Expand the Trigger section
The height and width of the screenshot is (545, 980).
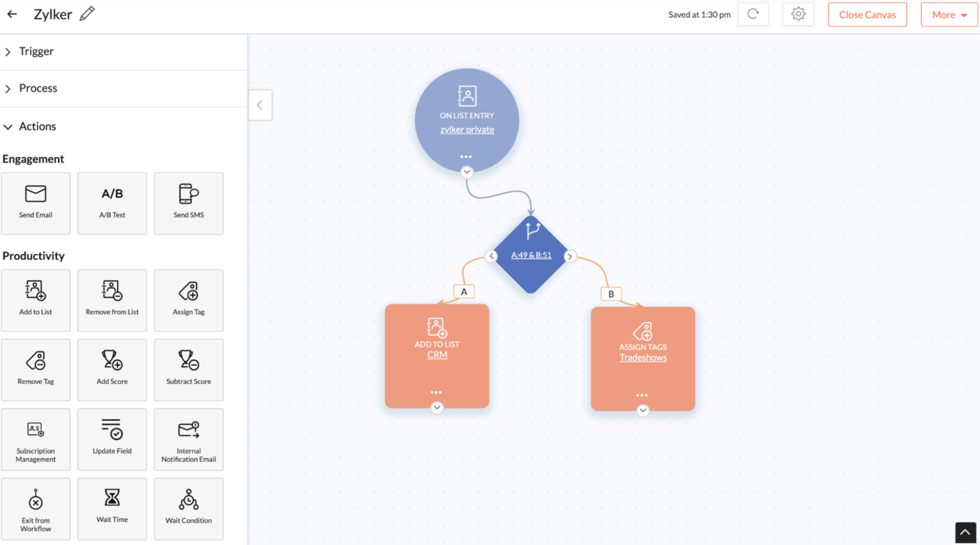pos(34,51)
